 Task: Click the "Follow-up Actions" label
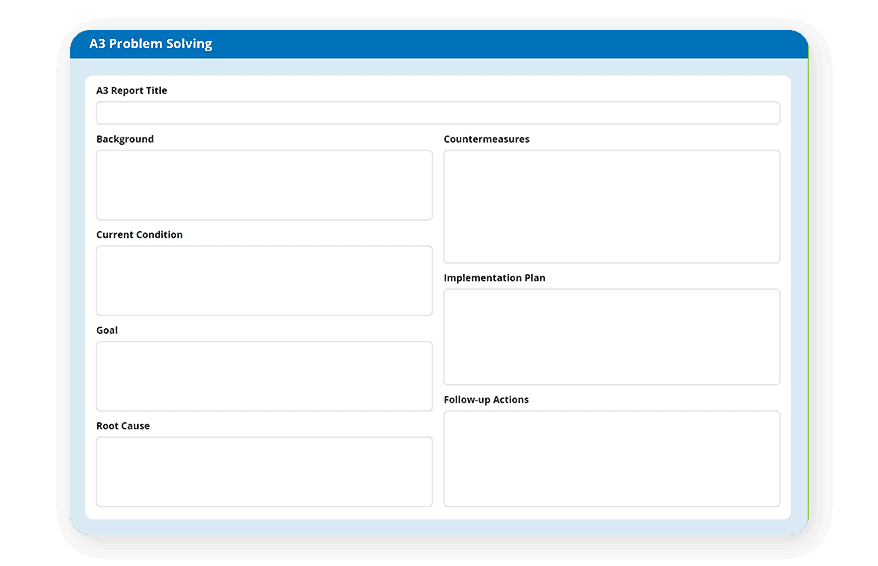486,400
